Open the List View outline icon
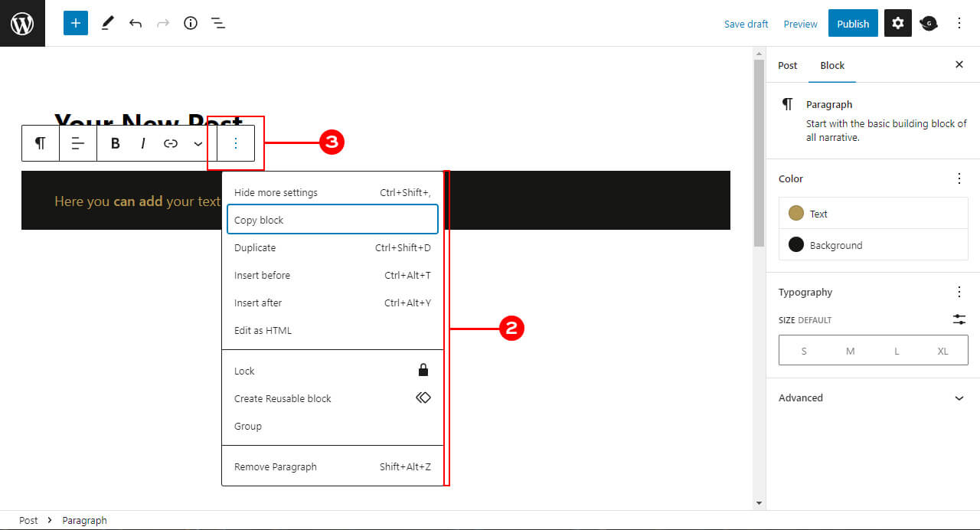 [218, 23]
